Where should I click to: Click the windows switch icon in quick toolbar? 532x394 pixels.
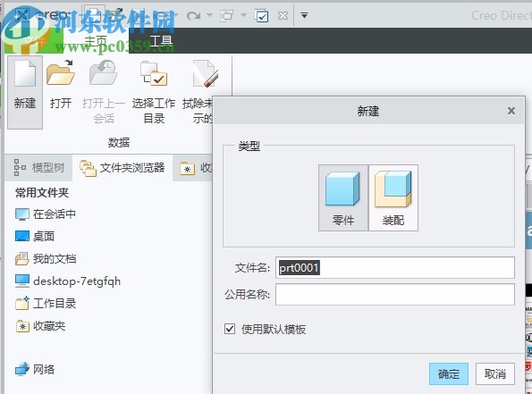227,15
